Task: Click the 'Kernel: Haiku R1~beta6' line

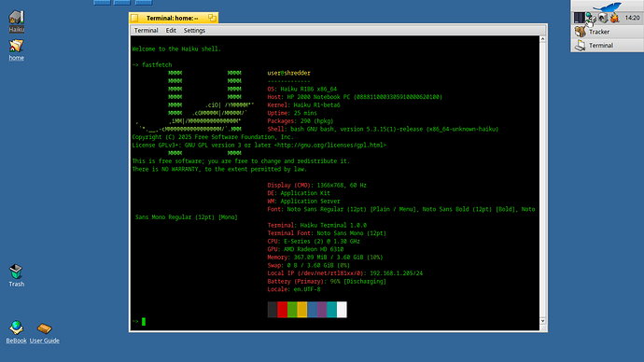Action: (303, 105)
